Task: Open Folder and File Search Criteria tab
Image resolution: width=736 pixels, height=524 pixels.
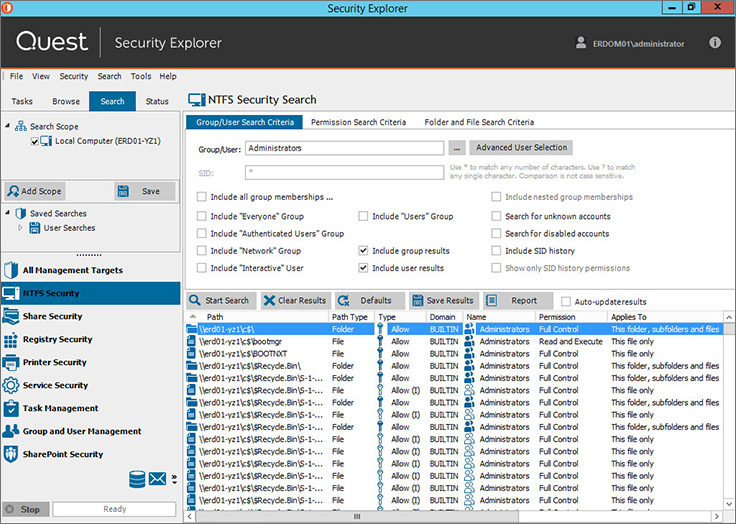Action: click(479, 122)
